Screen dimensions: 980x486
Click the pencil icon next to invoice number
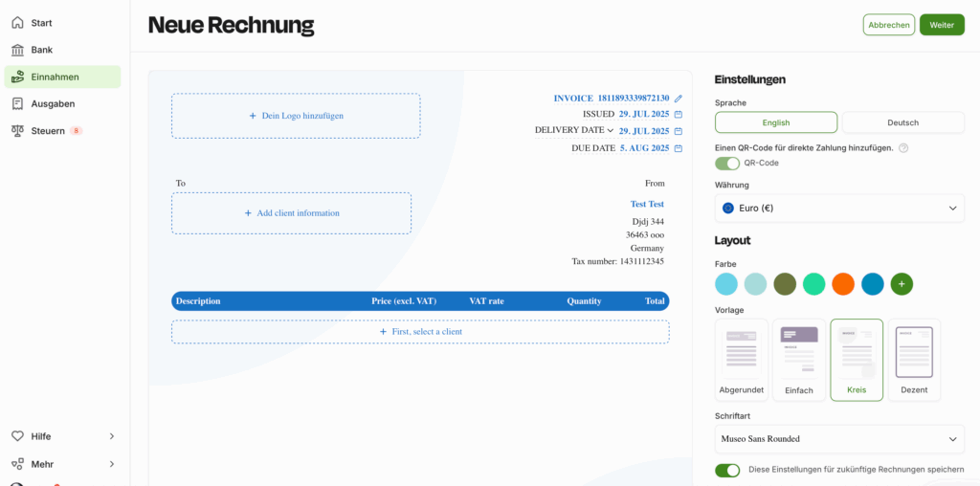click(x=679, y=99)
